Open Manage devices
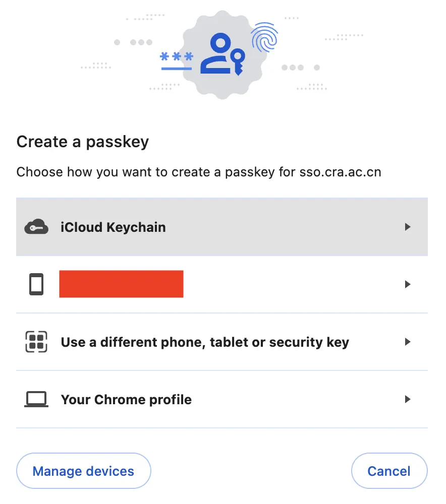This screenshot has width=446, height=504. coord(83,471)
